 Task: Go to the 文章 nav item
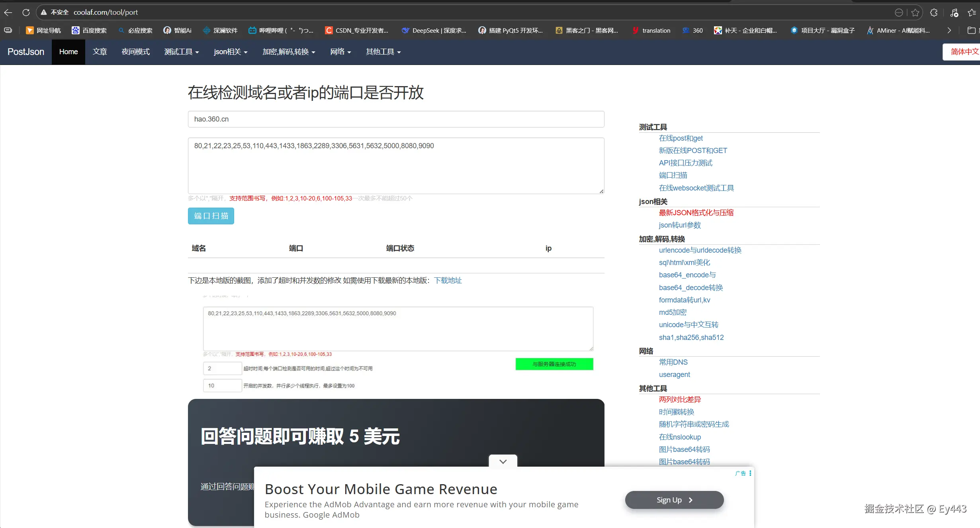[100, 52]
